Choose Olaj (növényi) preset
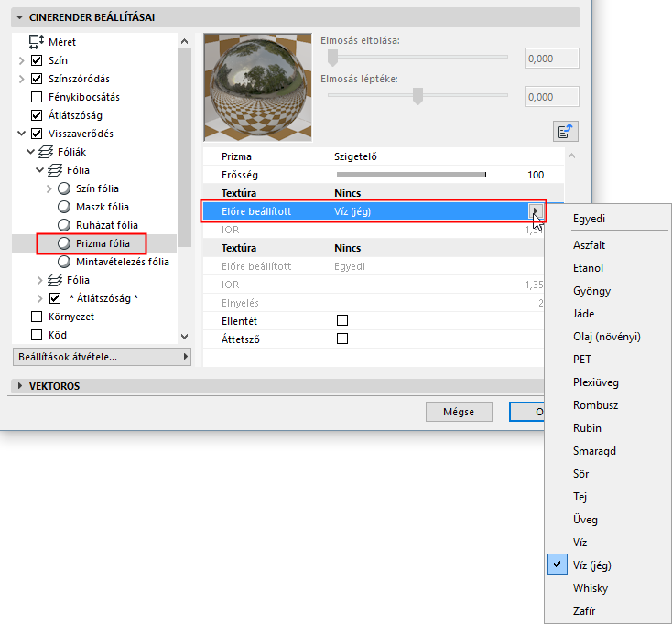The height and width of the screenshot is (624, 672). (607, 337)
